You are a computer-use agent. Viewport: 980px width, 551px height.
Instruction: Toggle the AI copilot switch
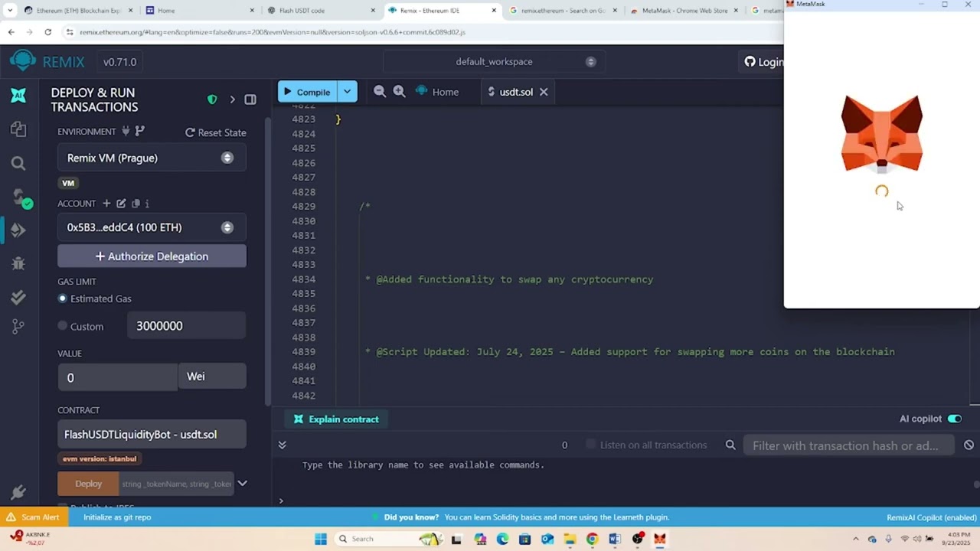point(954,419)
